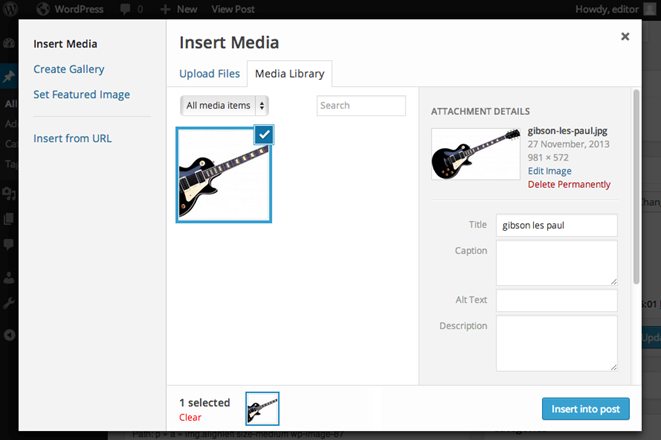The height and width of the screenshot is (440, 661).
Task: Click the attachment details scrollbar
Action: pos(636,187)
